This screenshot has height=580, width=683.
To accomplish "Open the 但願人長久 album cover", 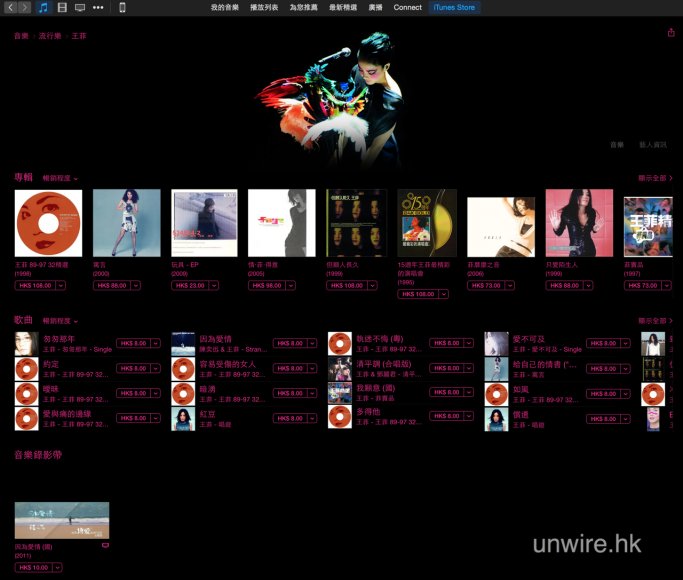I will (357, 223).
